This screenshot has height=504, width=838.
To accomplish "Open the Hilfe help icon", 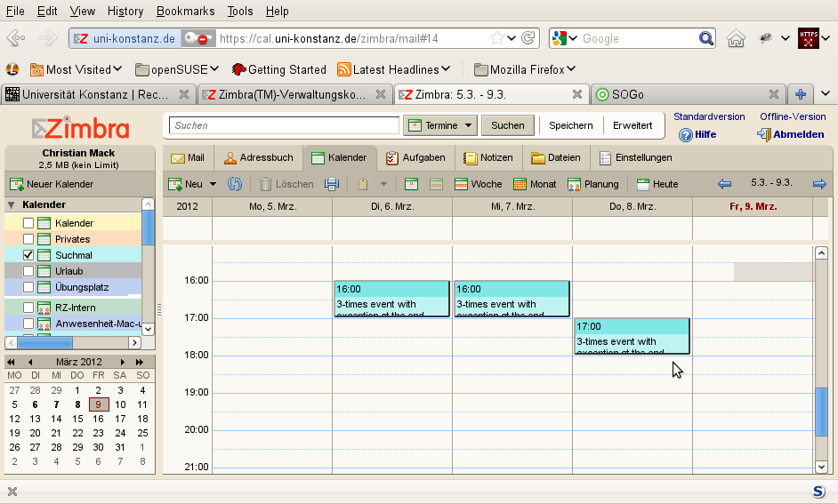I will [686, 135].
